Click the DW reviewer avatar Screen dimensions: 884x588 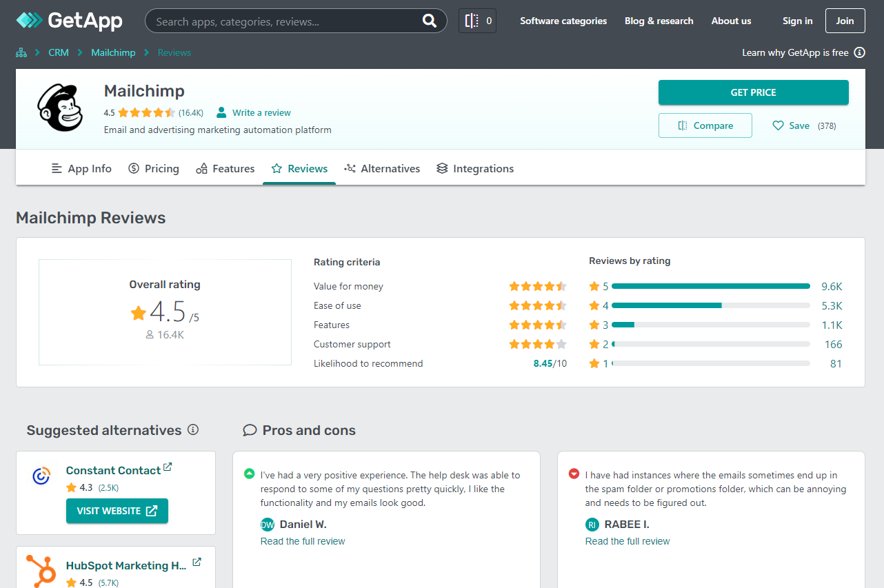(268, 525)
